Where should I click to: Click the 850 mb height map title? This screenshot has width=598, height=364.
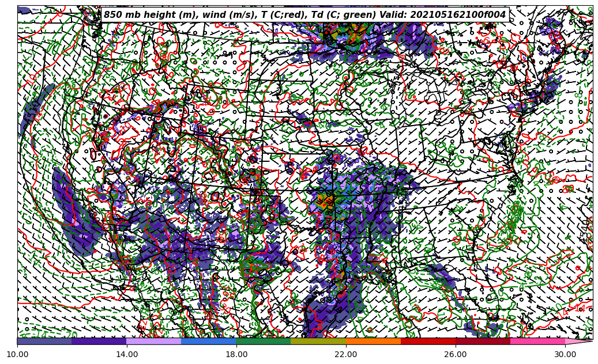click(x=304, y=15)
